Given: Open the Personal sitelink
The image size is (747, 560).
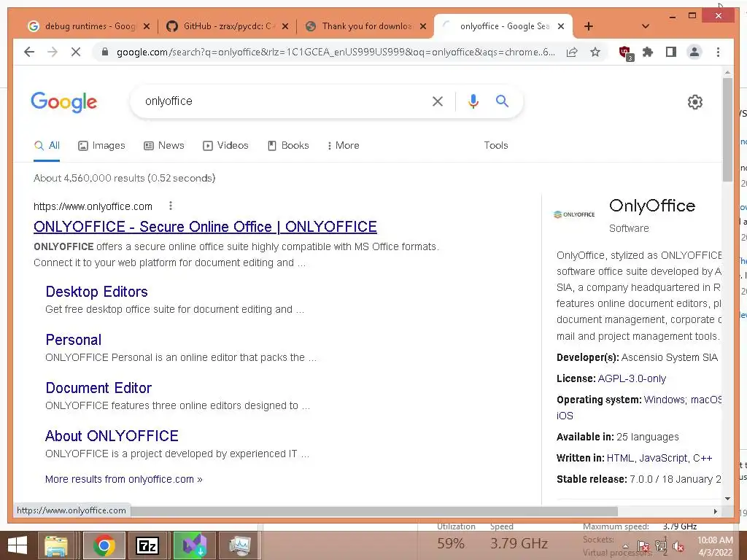Looking at the screenshot, I should pyautogui.click(x=74, y=340).
